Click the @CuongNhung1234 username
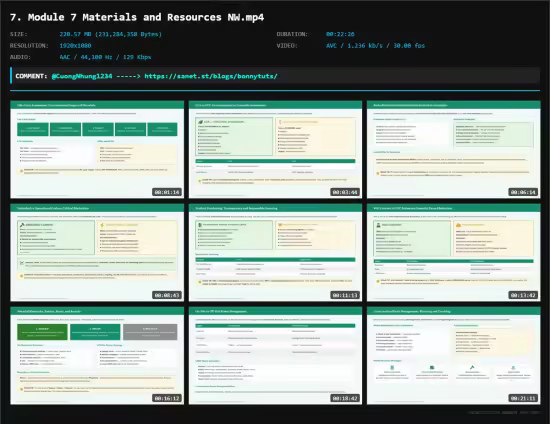The image size is (550, 424). pyautogui.click(x=82, y=76)
